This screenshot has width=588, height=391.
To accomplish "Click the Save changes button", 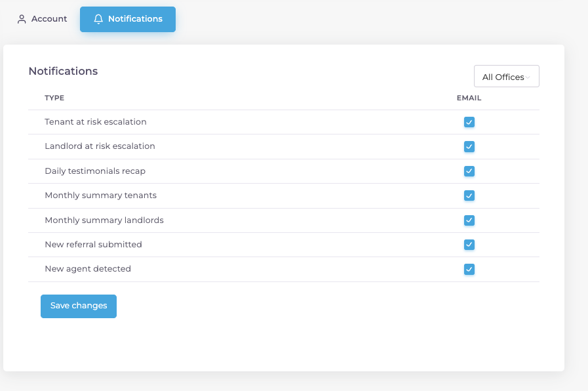I will click(79, 306).
